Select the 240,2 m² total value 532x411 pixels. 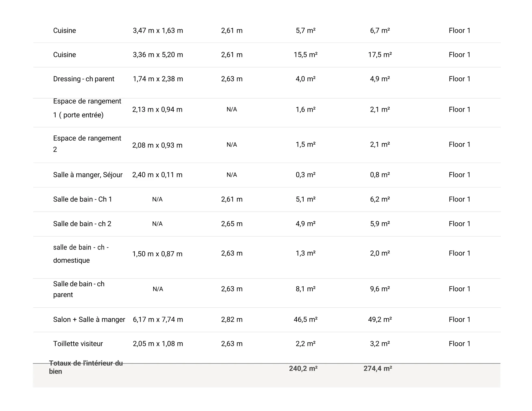click(x=303, y=369)
